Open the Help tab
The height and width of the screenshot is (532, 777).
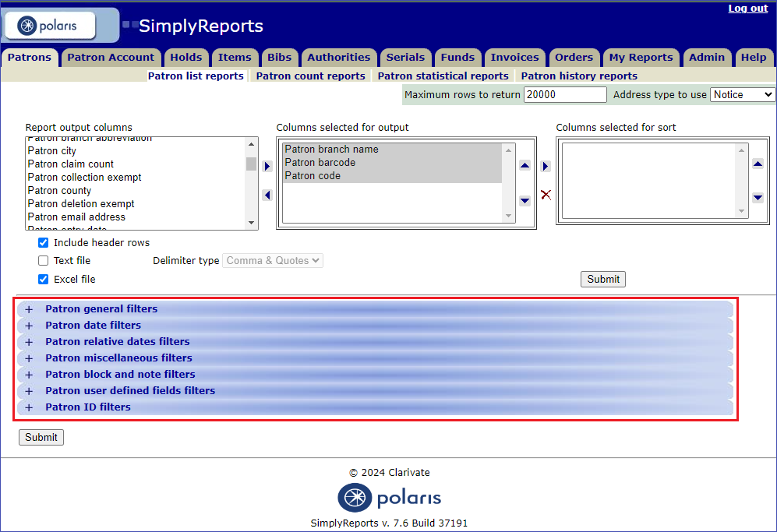coord(754,58)
